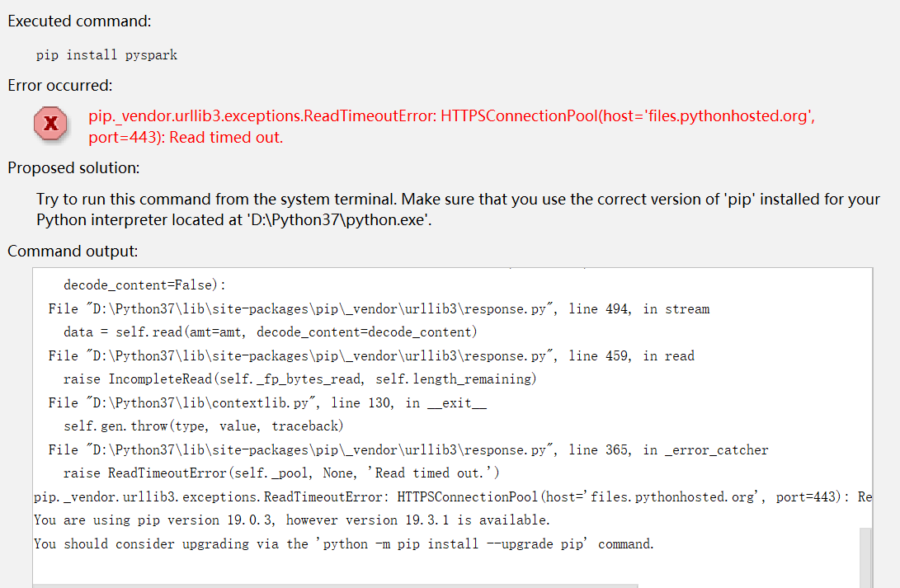Click the 'decode_content=False):' output line

point(144,285)
